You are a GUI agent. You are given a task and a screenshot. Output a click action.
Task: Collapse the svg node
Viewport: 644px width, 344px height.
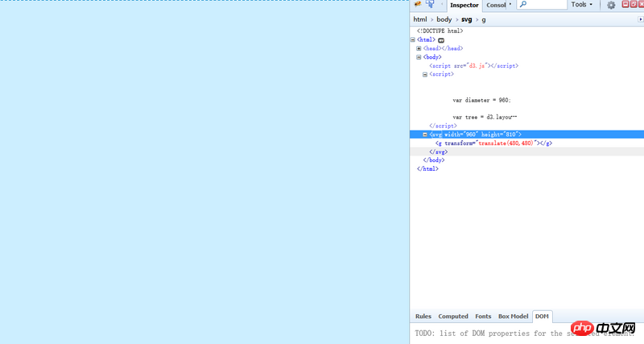coord(425,135)
